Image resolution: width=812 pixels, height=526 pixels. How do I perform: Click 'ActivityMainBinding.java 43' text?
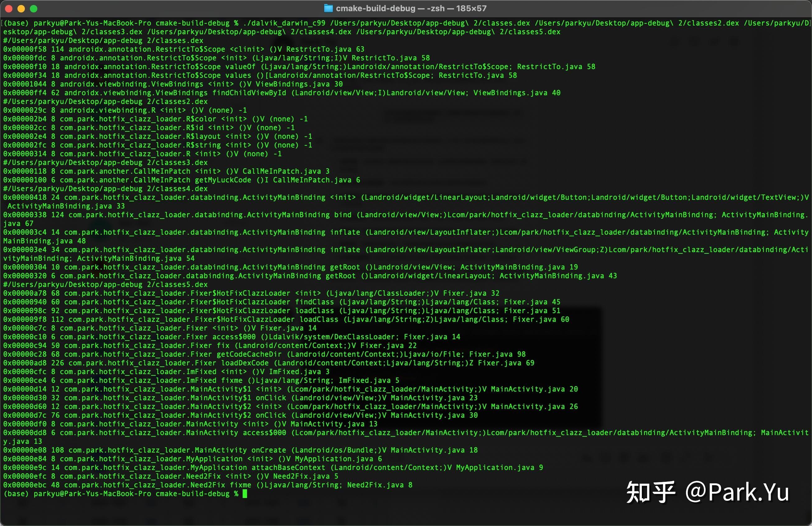tap(558, 276)
